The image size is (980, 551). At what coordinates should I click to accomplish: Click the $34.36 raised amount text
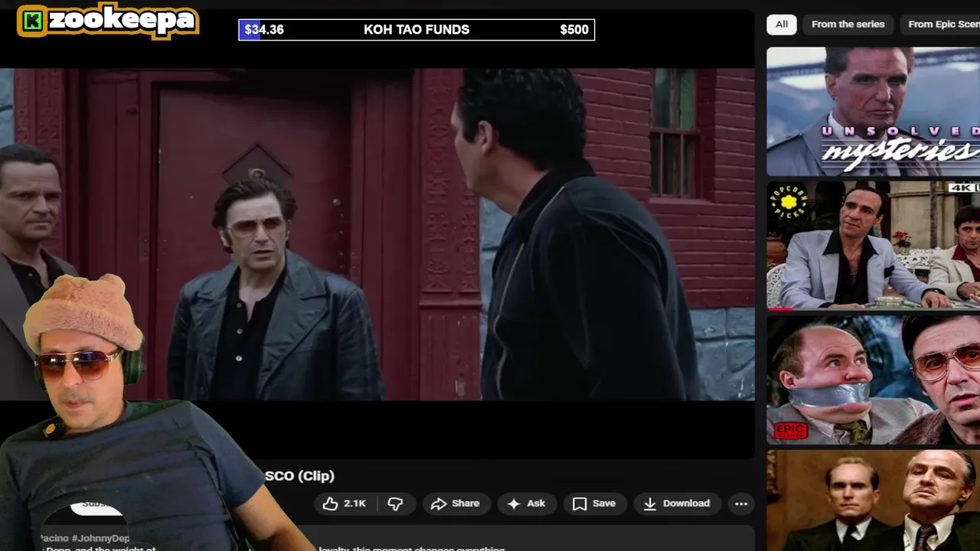click(x=264, y=30)
